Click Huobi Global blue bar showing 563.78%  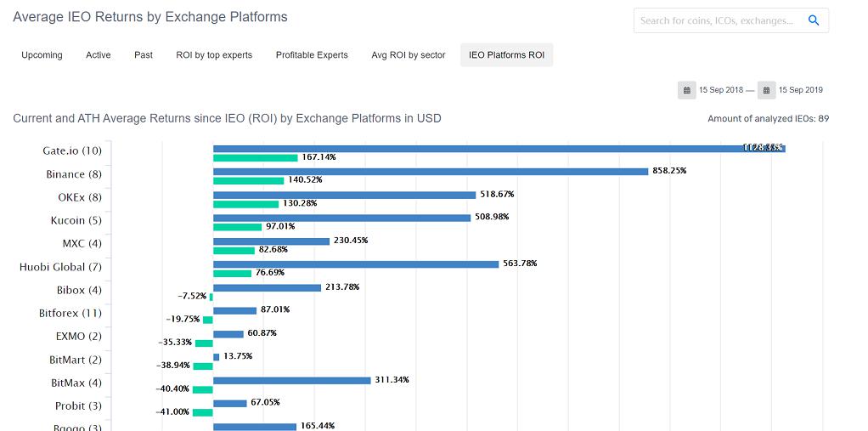[356, 264]
